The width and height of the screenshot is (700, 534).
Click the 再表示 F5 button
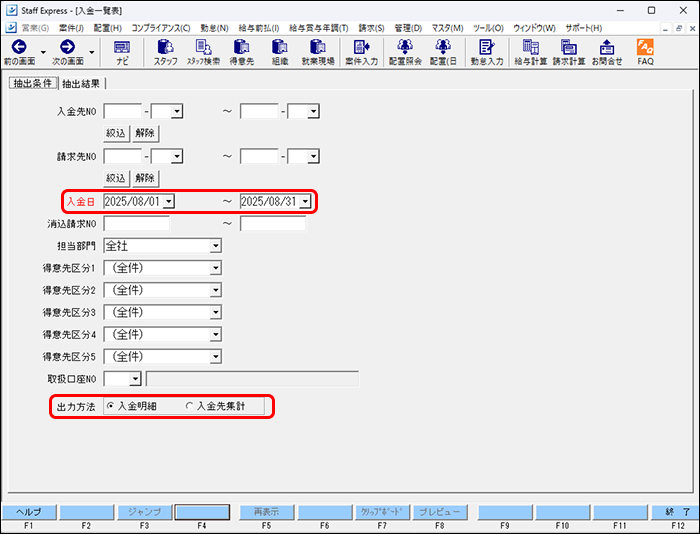[267, 512]
